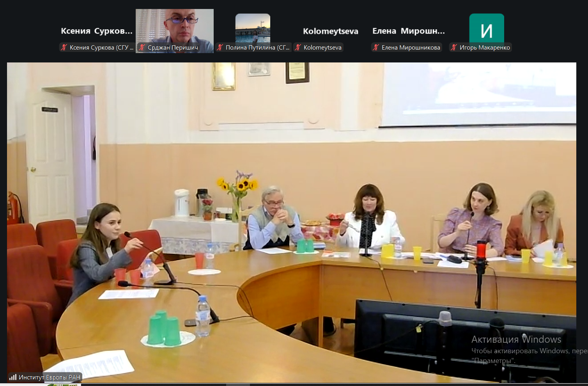Viewport: 588px width, 386px height.
Task: Click the main conference room video feed
Action: (x=292, y=222)
